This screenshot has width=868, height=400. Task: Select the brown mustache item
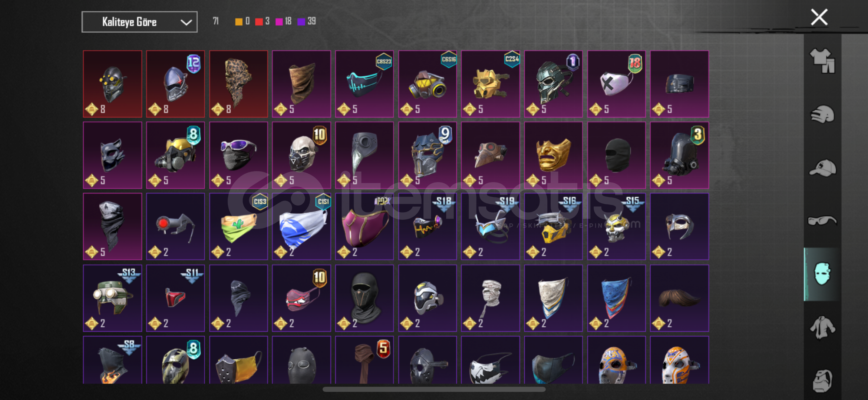point(679,298)
